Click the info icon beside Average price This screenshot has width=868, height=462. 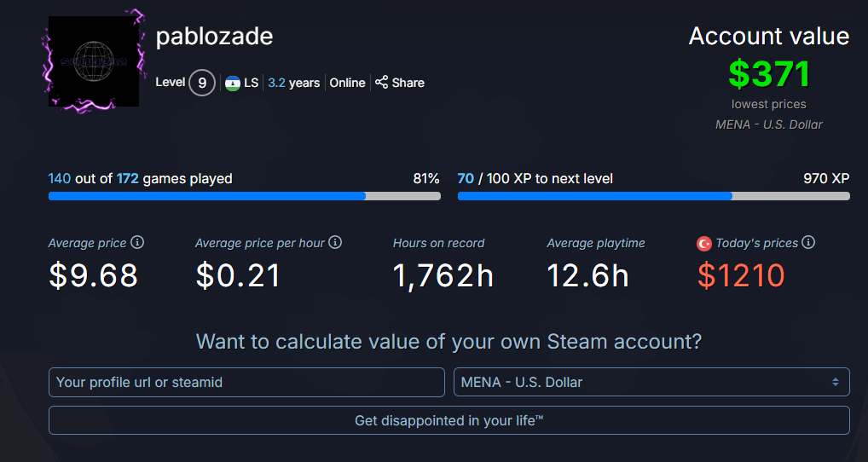click(x=137, y=243)
